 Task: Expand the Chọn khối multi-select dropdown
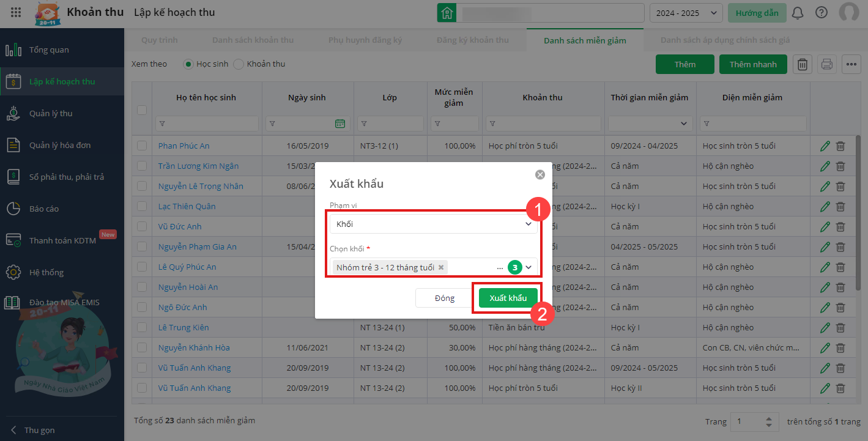click(529, 267)
